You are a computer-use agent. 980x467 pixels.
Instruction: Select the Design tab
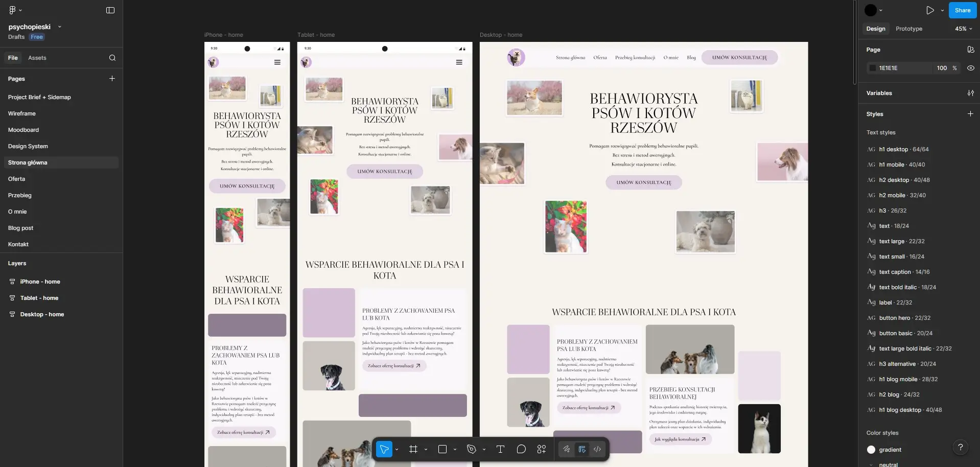point(876,29)
